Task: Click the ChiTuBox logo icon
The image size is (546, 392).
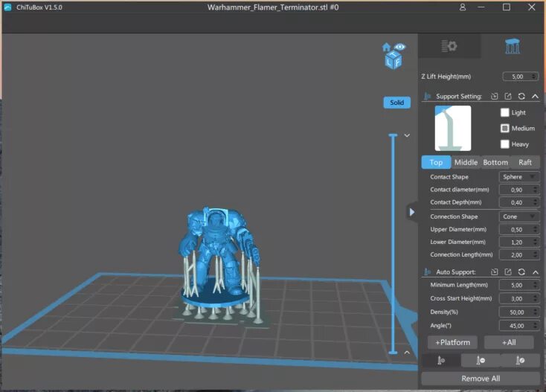Action: (x=7, y=7)
